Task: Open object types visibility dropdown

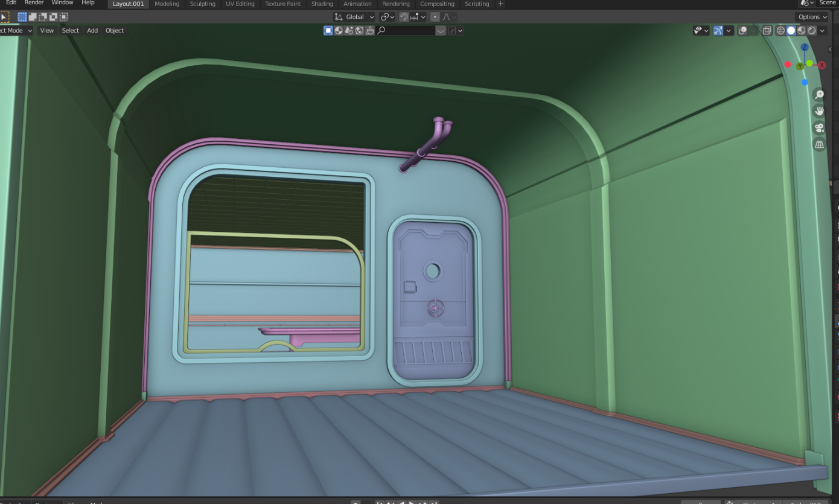Action: click(701, 31)
